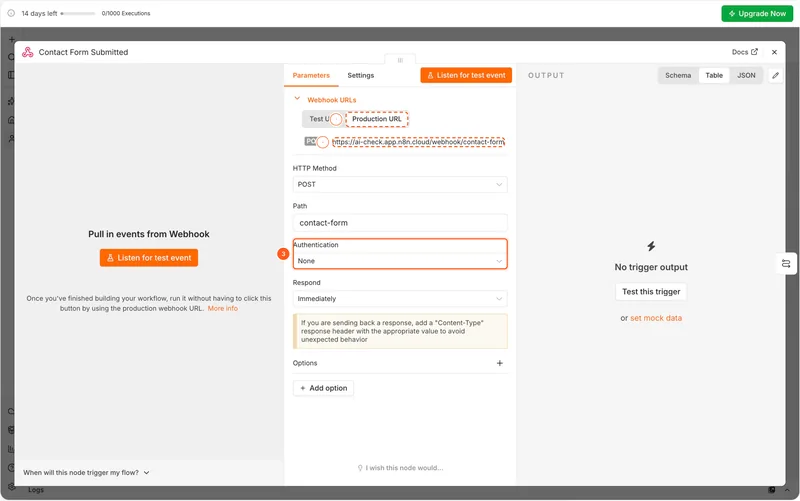Close the Contact Form Submitted node panel
800x501 pixels.
tap(774, 52)
